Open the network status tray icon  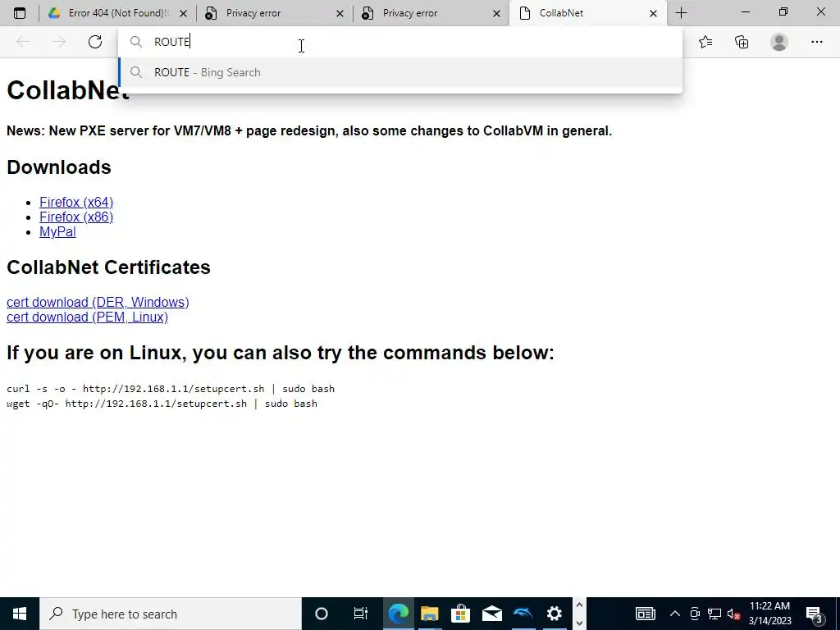714,614
